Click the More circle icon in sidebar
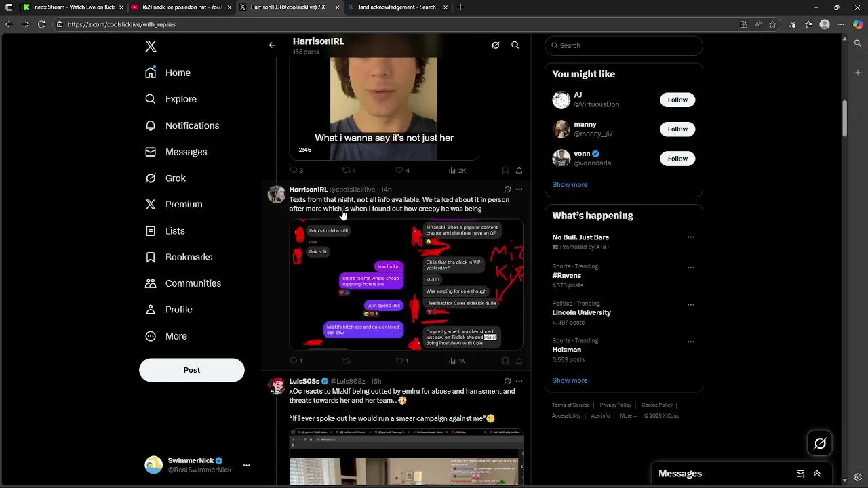Viewport: 868px width, 488px height. (151, 336)
